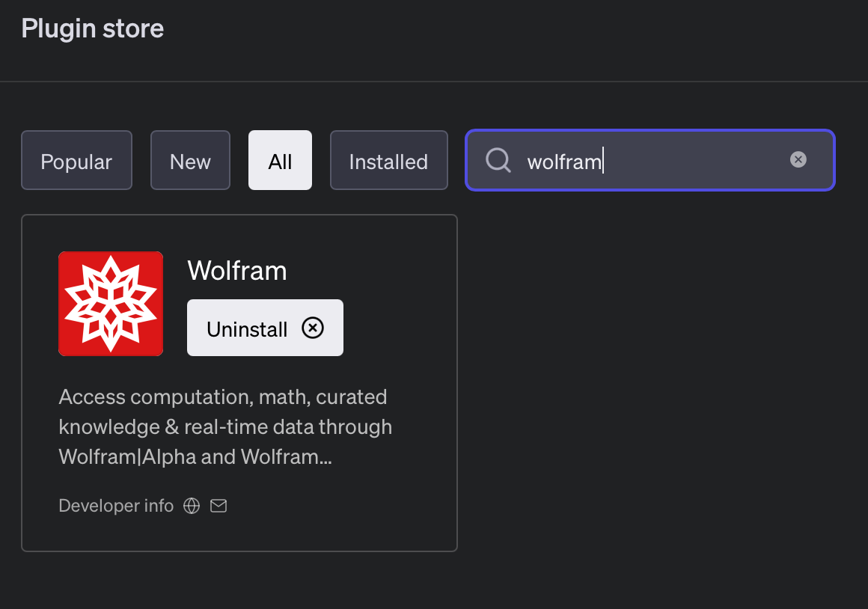Clear the wolfram search text

798,159
